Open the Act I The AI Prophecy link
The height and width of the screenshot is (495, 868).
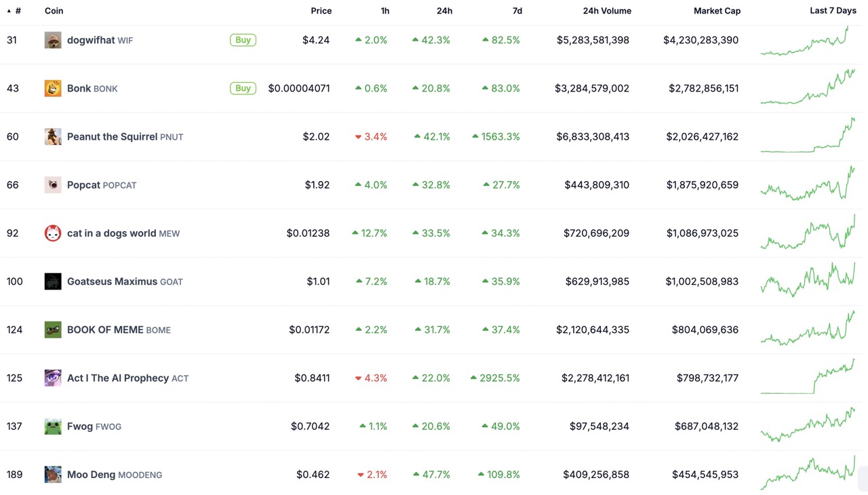(118, 378)
